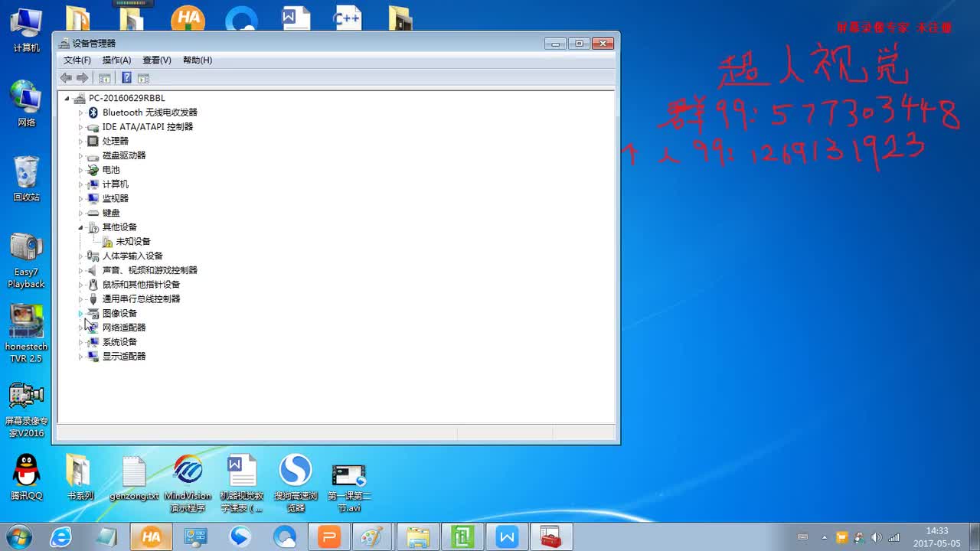Expand the IDE ATA/ATAPI 控制器 node
The width and height of the screenshot is (980, 551).
point(80,127)
